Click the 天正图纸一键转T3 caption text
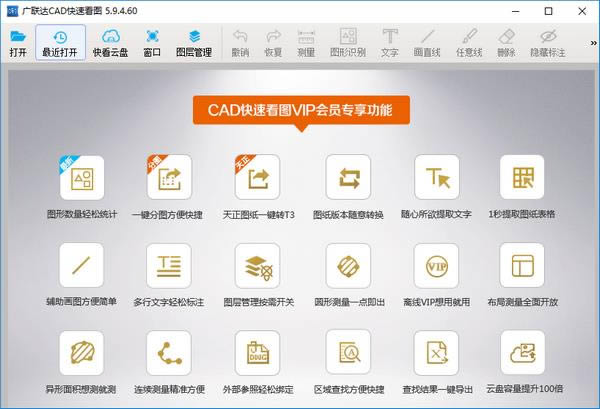600x409 pixels. (x=259, y=215)
